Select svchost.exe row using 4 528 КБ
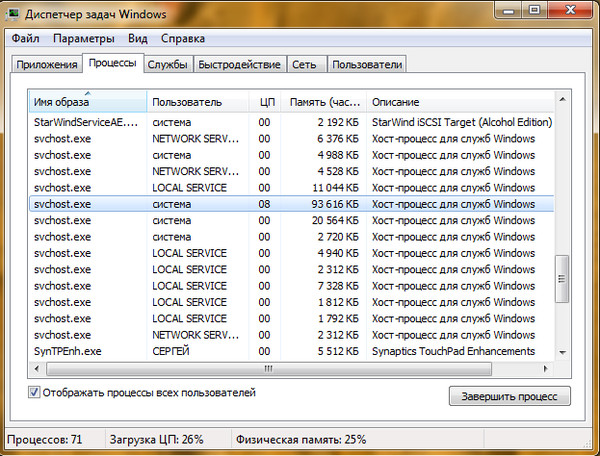Screen dimensions: 600x456 [x=292, y=171]
